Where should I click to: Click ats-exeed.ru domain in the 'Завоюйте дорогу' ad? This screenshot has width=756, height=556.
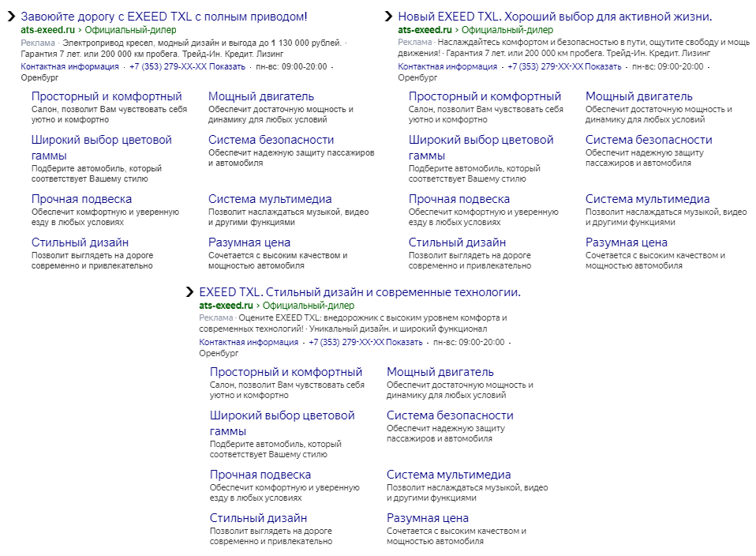(x=47, y=30)
